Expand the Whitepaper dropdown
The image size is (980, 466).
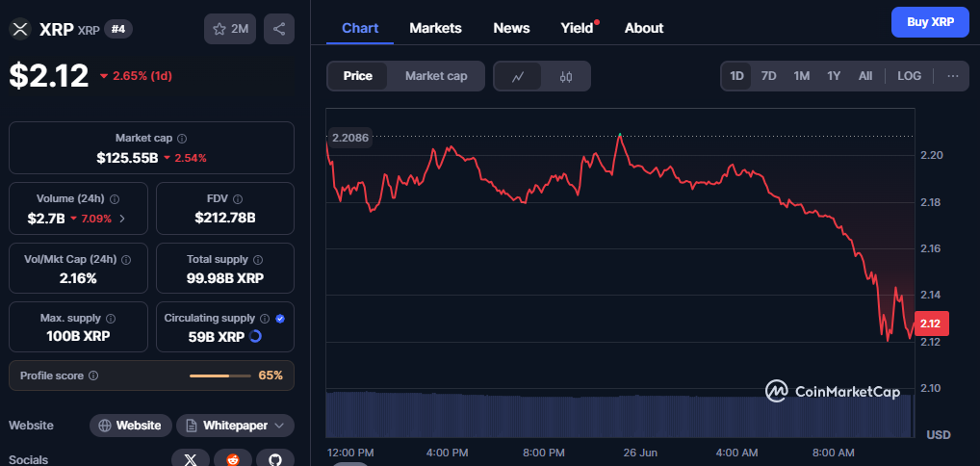click(x=279, y=426)
